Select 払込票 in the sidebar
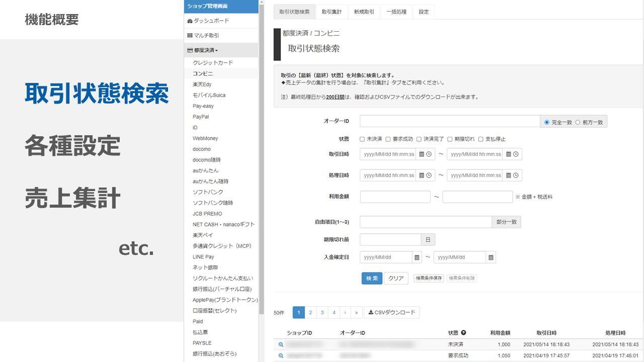The height and width of the screenshot is (362, 644). [x=200, y=332]
